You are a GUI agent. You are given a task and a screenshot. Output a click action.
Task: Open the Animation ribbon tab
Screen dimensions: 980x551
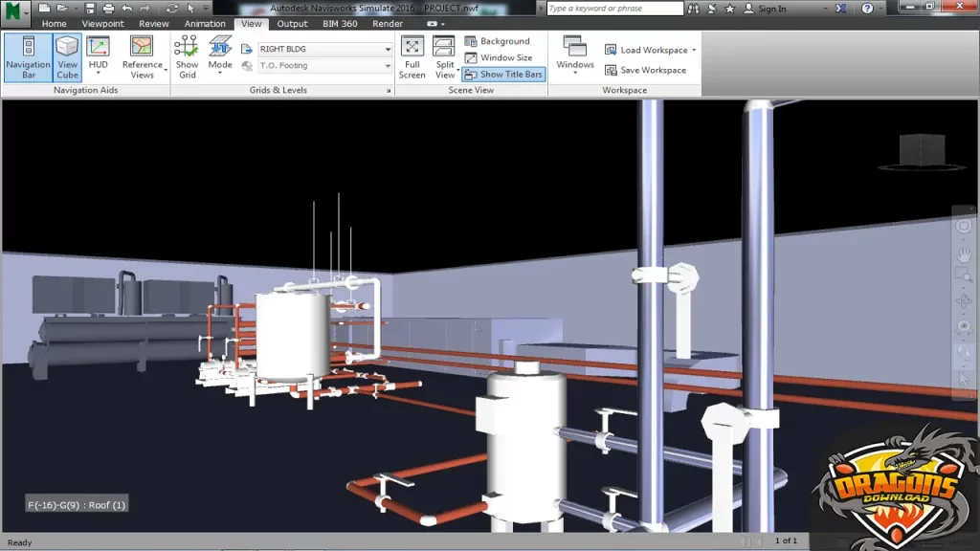(x=204, y=23)
